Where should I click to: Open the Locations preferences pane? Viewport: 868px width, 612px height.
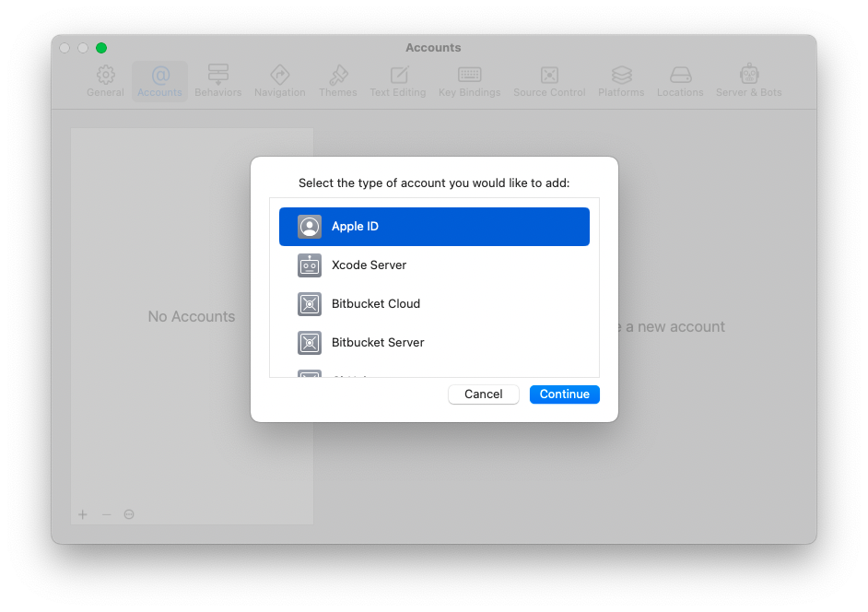(x=680, y=81)
